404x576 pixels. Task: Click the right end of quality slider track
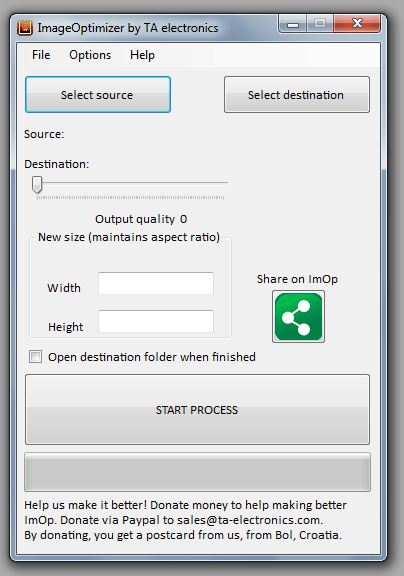pos(226,183)
